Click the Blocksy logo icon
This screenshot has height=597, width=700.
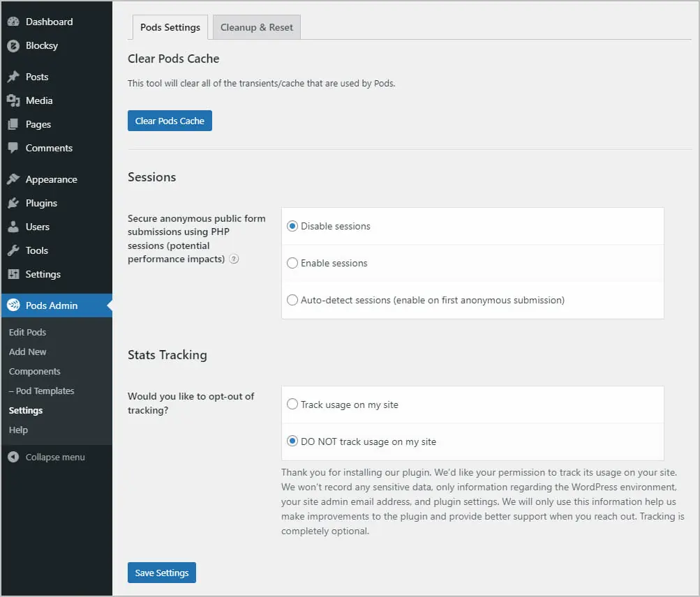13,45
